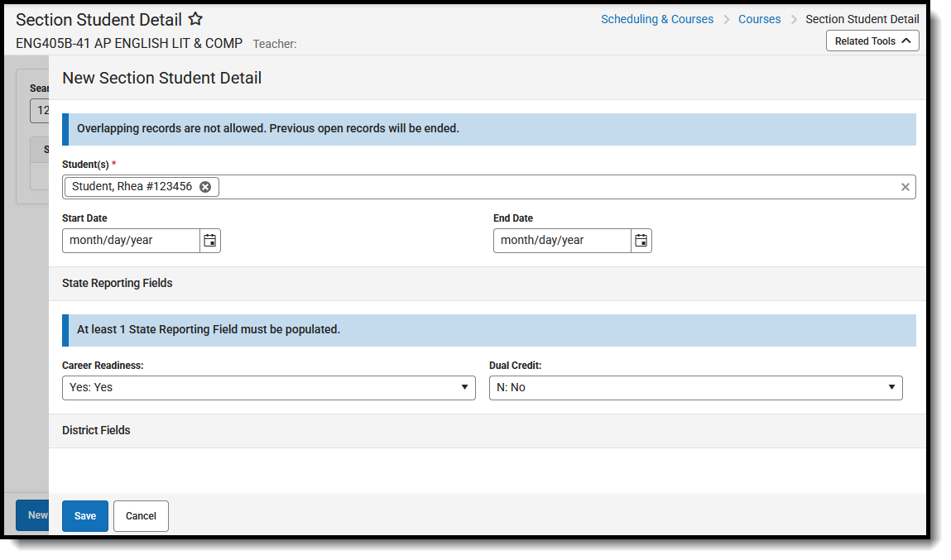Open the Dual Credit dropdown arrow

pyautogui.click(x=891, y=387)
